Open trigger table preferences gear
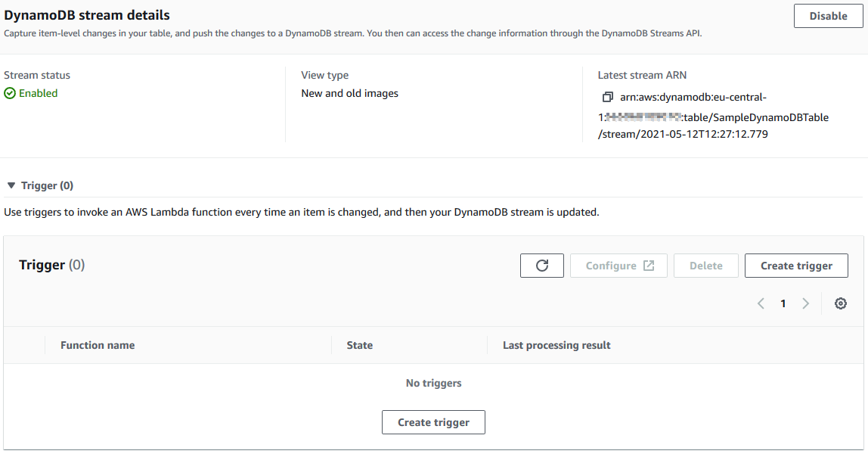 [x=840, y=303]
